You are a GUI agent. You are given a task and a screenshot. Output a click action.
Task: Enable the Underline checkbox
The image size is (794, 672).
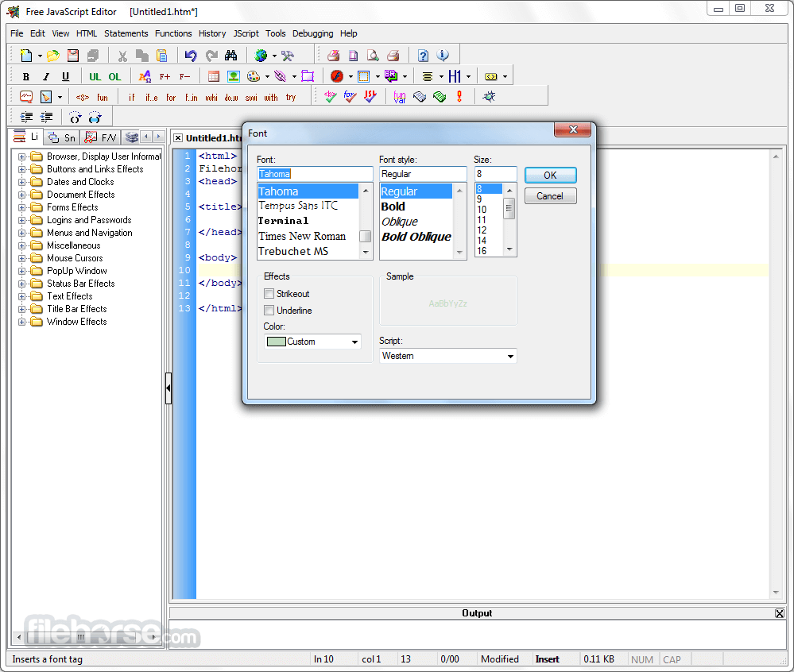269,311
